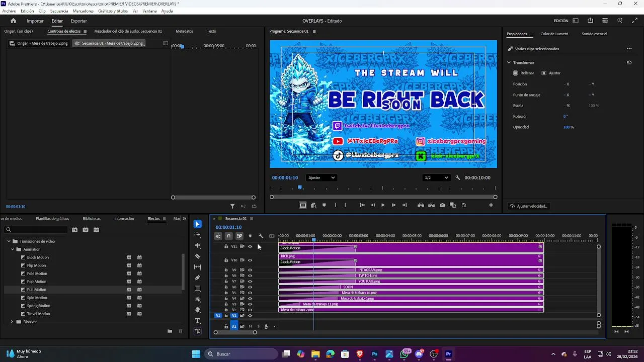Click Ajustar velocidad button

(528, 206)
